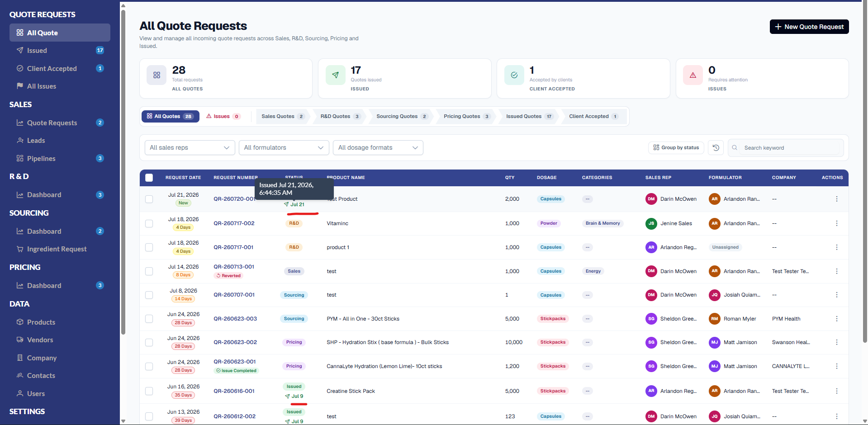Screen dimensions: 868x425
Task: Open the All sales reps dropdown
Action: tap(190, 148)
